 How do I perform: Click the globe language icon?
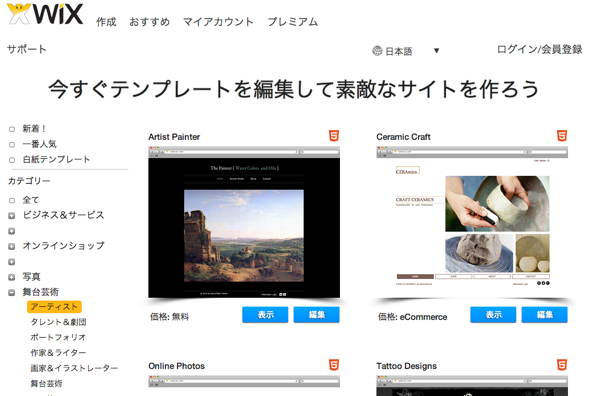(377, 50)
